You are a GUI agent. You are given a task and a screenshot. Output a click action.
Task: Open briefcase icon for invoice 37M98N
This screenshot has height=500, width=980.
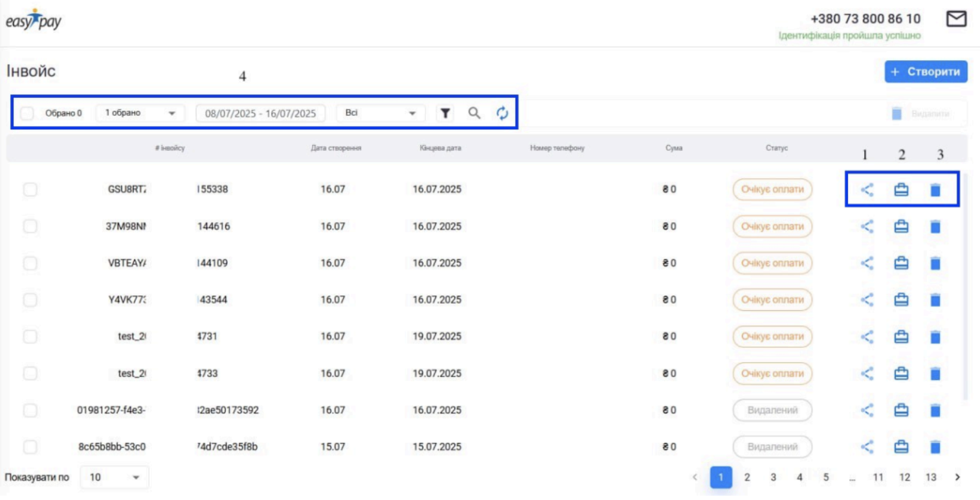pyautogui.click(x=902, y=227)
